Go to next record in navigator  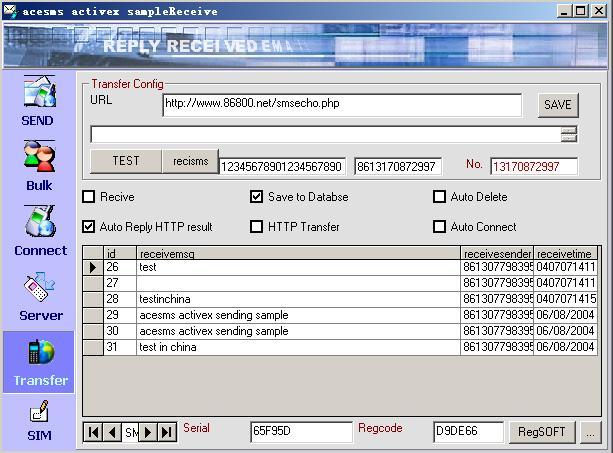[148, 432]
